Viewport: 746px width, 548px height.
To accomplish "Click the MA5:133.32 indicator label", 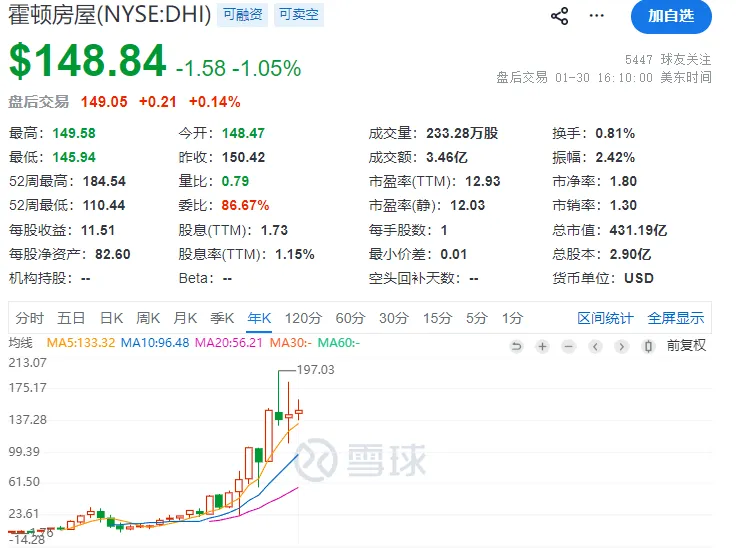I will click(x=81, y=342).
